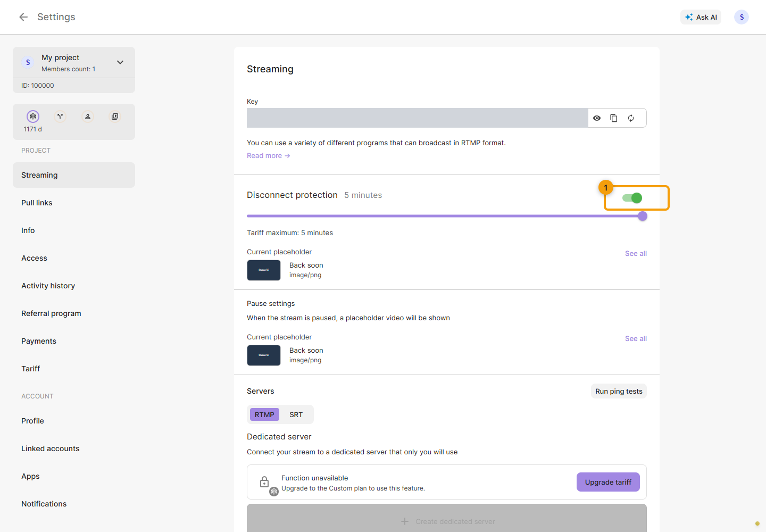Click the stream key field

(x=418, y=118)
